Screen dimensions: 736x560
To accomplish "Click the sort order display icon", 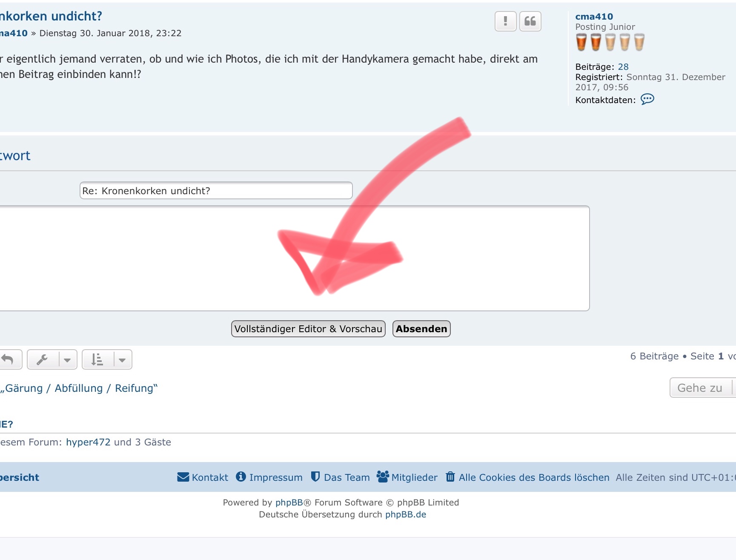I will click(x=97, y=360).
